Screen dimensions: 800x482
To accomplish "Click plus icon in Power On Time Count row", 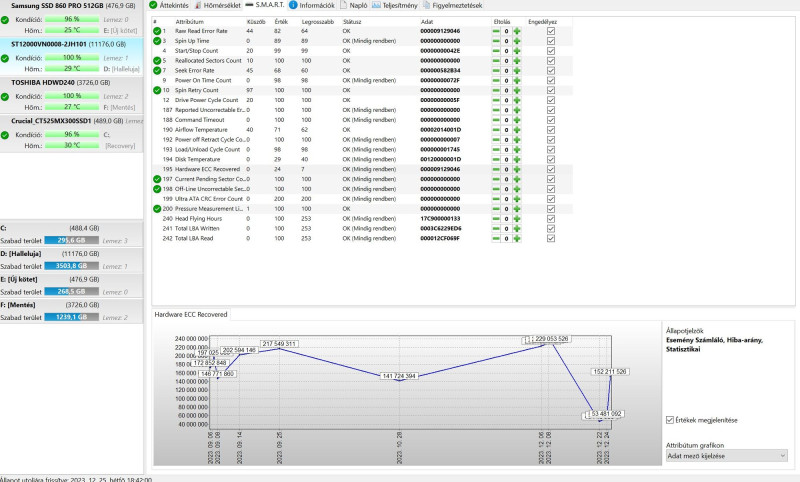I will pyautogui.click(x=517, y=81).
